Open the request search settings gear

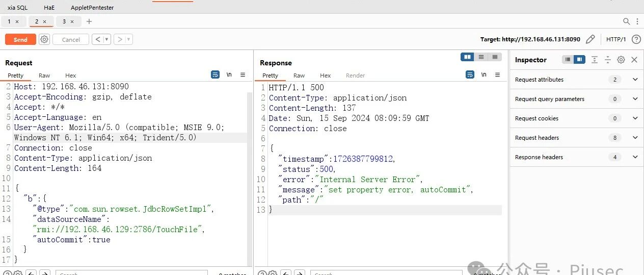[x=17, y=273]
